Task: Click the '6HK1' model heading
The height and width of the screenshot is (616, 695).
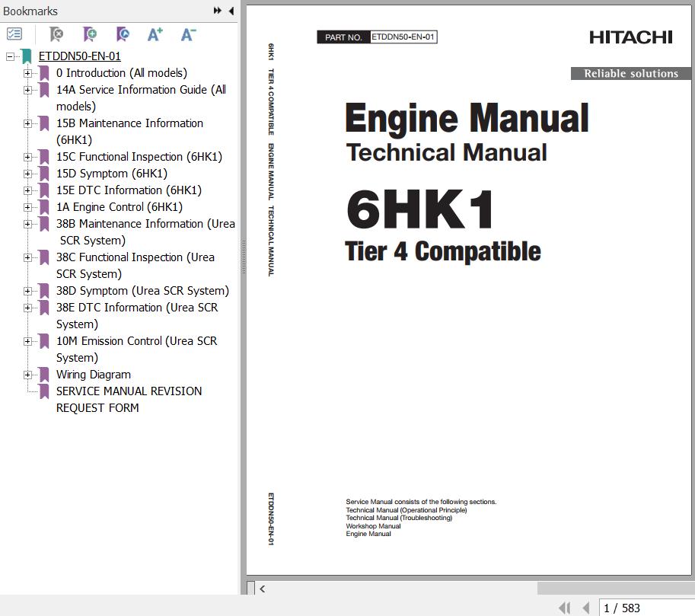Action: pyautogui.click(x=419, y=209)
